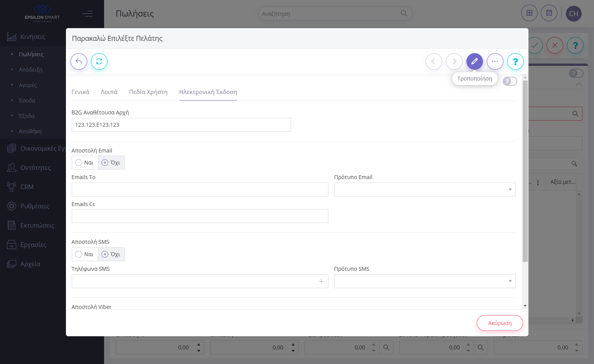Click the search magnifier in Αναζήτηση bar
This screenshot has height=364, width=594.
click(x=404, y=13)
